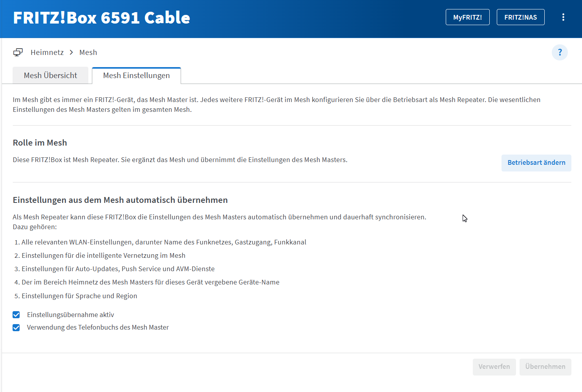Click the paragraph starting Als Mesh Repeater kann
This screenshot has height=392, width=582.
[x=220, y=222]
